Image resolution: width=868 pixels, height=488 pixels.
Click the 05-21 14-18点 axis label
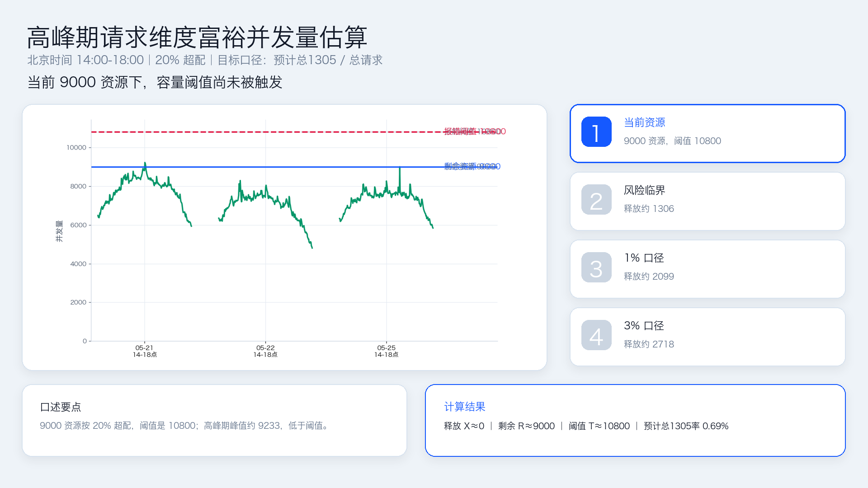pyautogui.click(x=145, y=351)
